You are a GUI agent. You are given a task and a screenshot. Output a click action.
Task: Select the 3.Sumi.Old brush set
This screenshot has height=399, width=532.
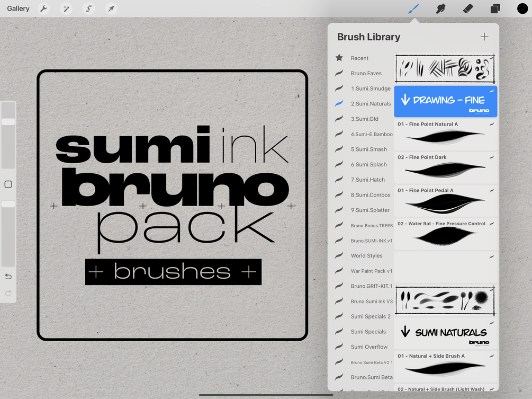tap(364, 119)
